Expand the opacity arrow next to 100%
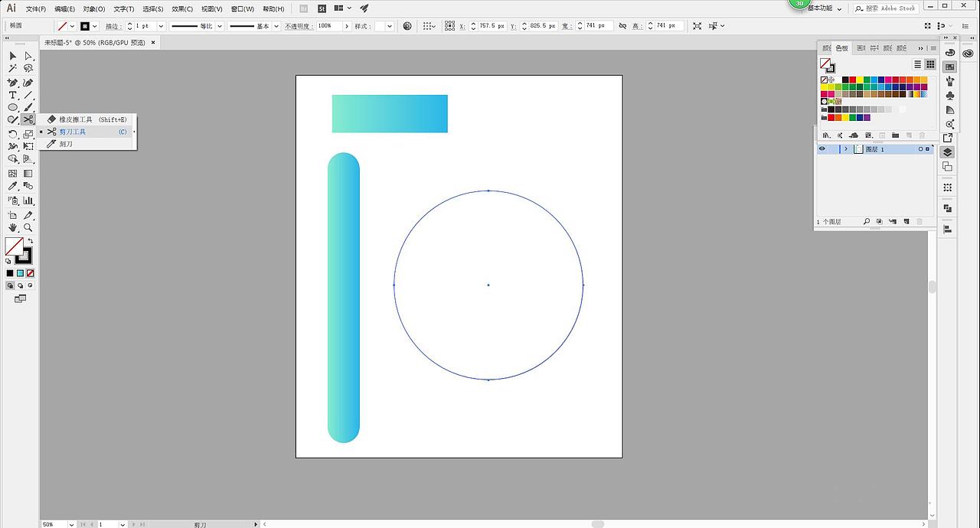 (347, 26)
